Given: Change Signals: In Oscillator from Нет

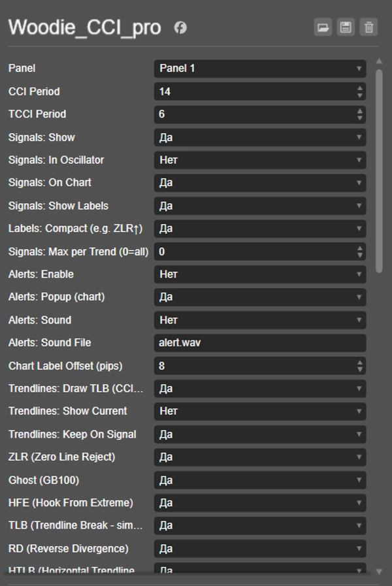Looking at the screenshot, I should pyautogui.click(x=259, y=159).
